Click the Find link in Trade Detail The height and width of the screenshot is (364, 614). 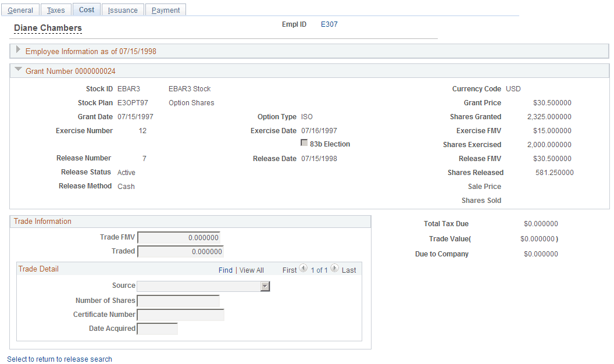click(x=226, y=270)
